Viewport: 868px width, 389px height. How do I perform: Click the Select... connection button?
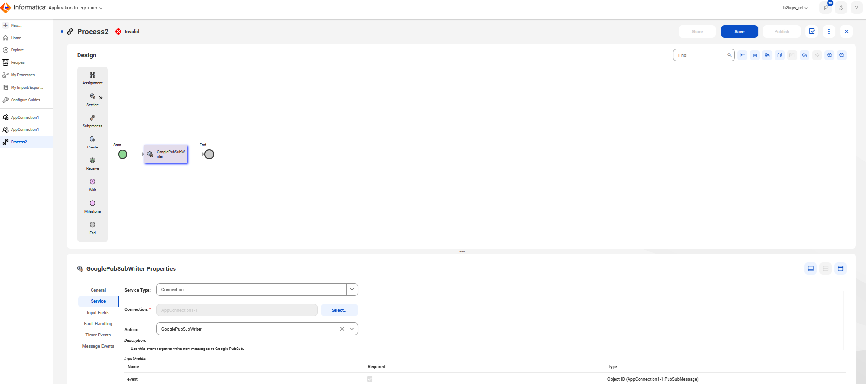tap(339, 310)
